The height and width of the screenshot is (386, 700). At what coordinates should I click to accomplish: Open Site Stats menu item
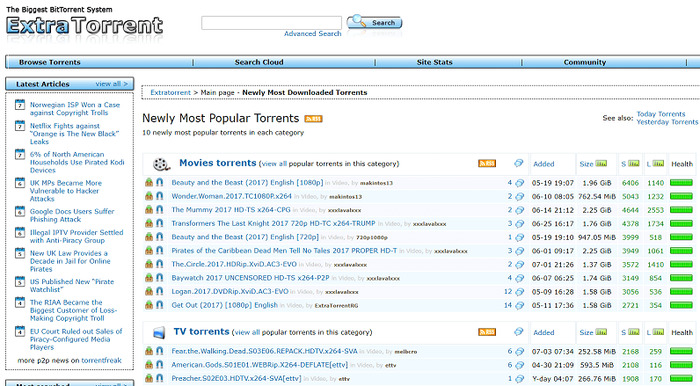[x=434, y=62]
